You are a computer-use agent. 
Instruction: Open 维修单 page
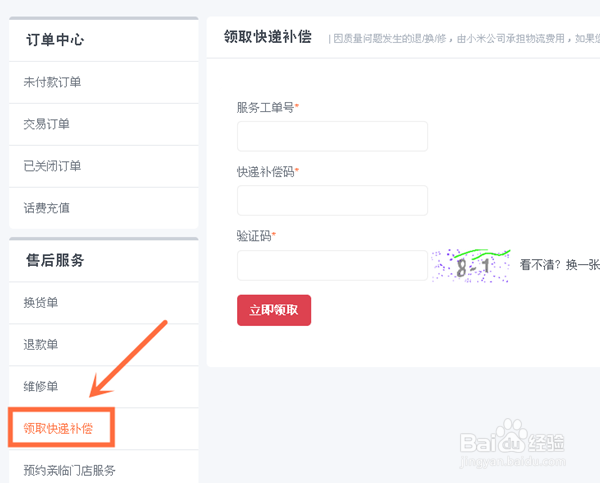point(41,387)
